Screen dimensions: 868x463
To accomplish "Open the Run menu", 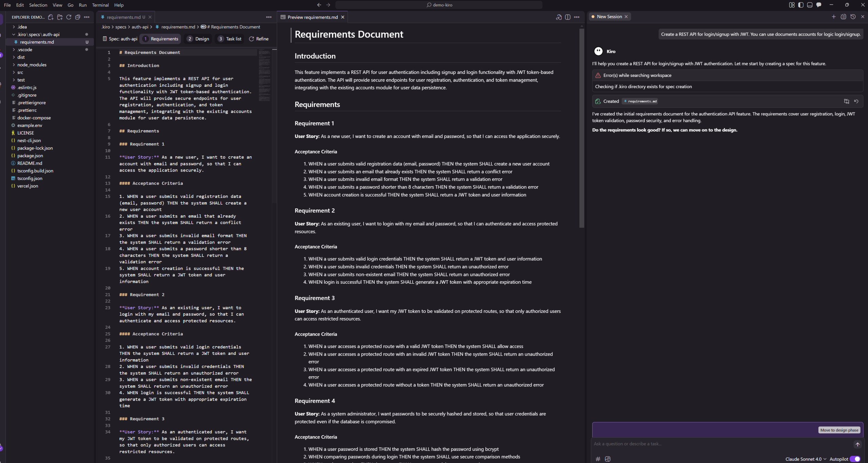I will coord(83,5).
